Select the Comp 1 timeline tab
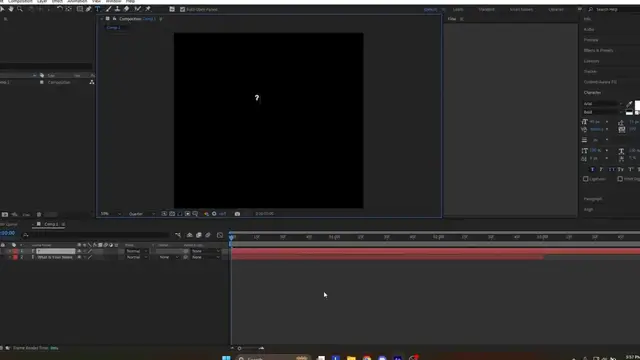The height and width of the screenshot is (360, 640). coord(51,224)
